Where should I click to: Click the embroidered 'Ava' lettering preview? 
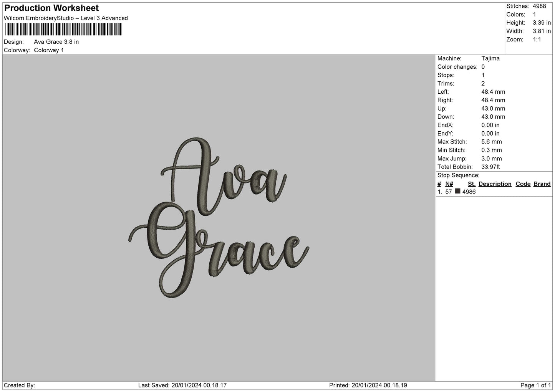223,176
